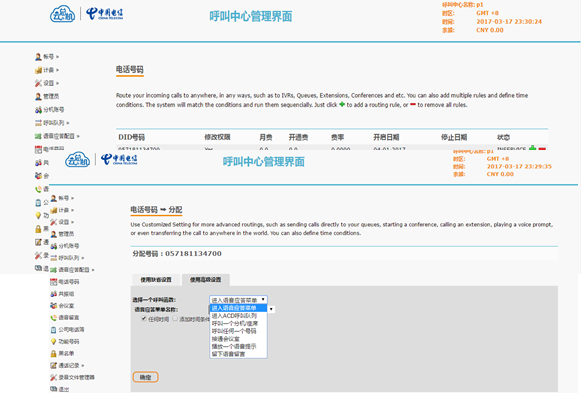Click the 设置 tools icon in the lower sidebar
Viewport: 581px width, 393px height.
54,222
